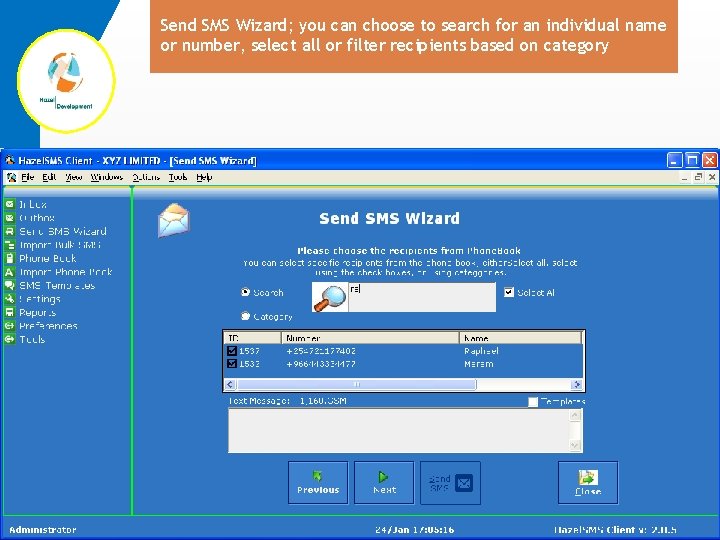Viewport: 720px width, 540px height.
Task: Click the name Raphael in recipient list
Action: (x=481, y=351)
